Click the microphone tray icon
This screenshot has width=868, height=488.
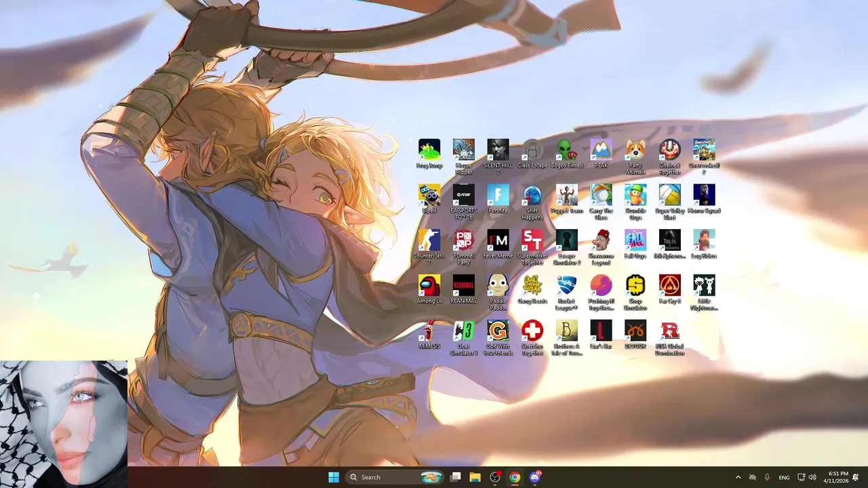click(768, 477)
